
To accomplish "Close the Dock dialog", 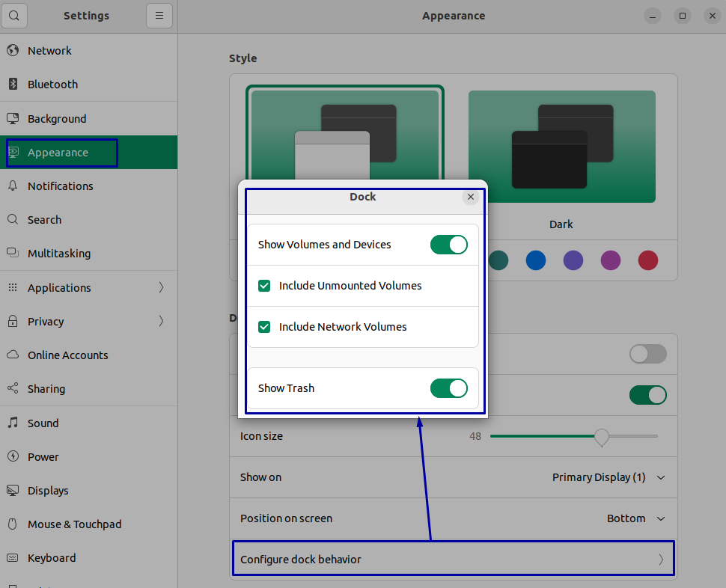I will coord(471,197).
